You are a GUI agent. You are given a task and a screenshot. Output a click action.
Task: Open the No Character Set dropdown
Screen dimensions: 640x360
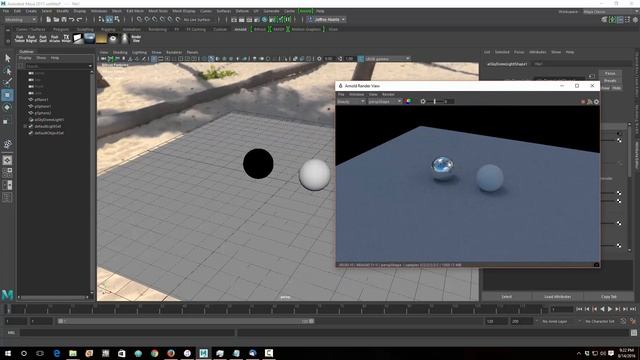pos(600,321)
